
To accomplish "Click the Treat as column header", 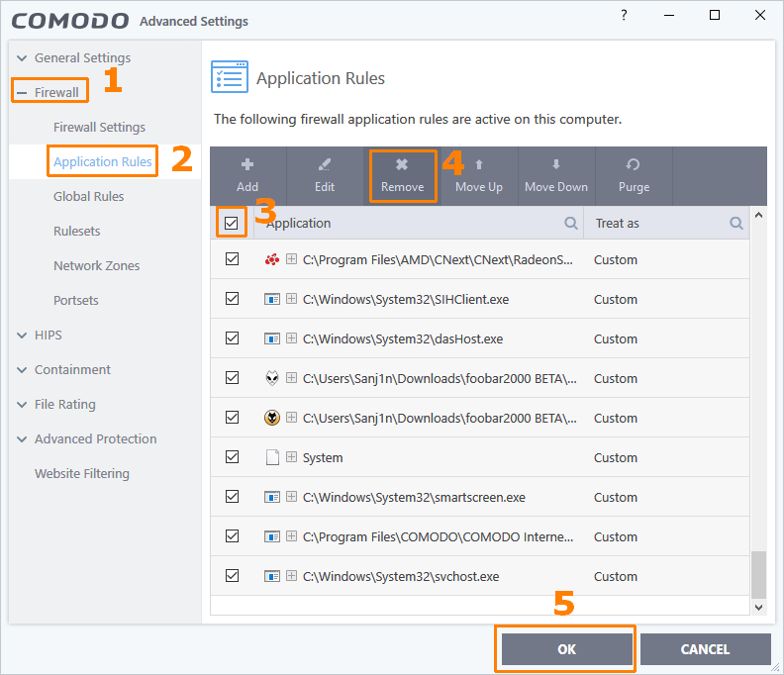I will [666, 223].
